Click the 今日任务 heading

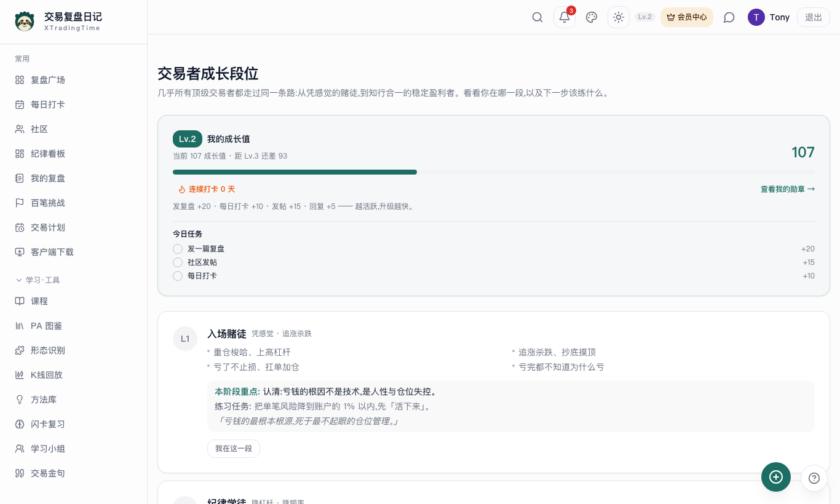point(188,234)
